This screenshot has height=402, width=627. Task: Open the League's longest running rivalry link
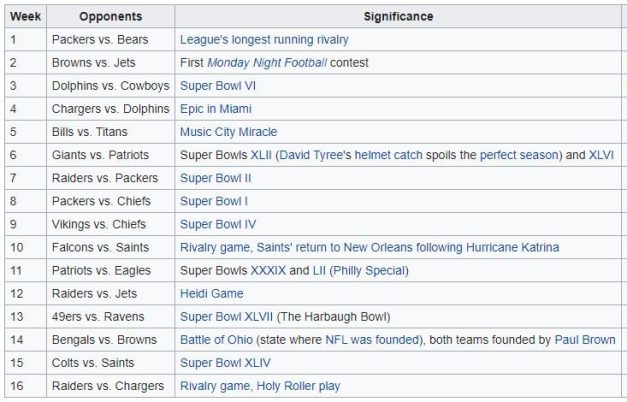(x=264, y=40)
